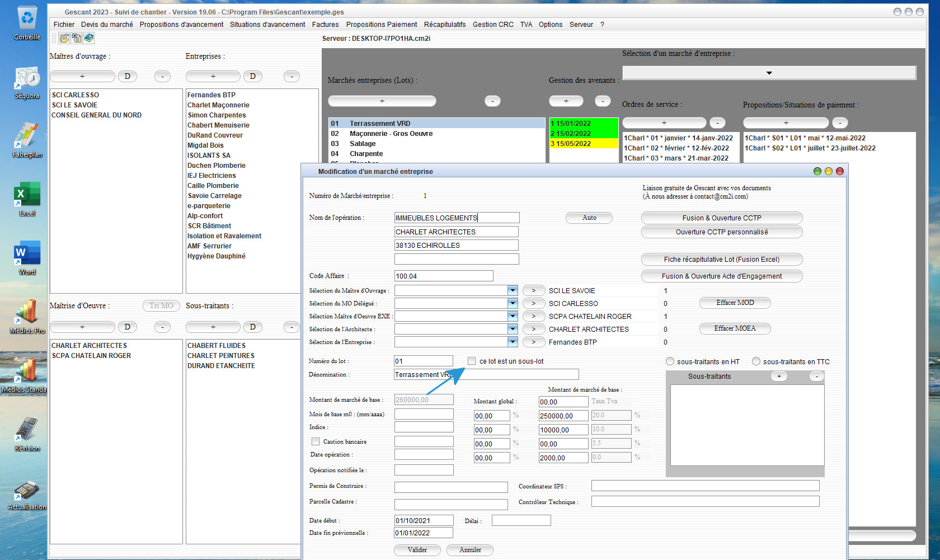Image resolution: width=940 pixels, height=560 pixels.
Task: Launch Séquora desktop shortcut
Action: [27, 83]
